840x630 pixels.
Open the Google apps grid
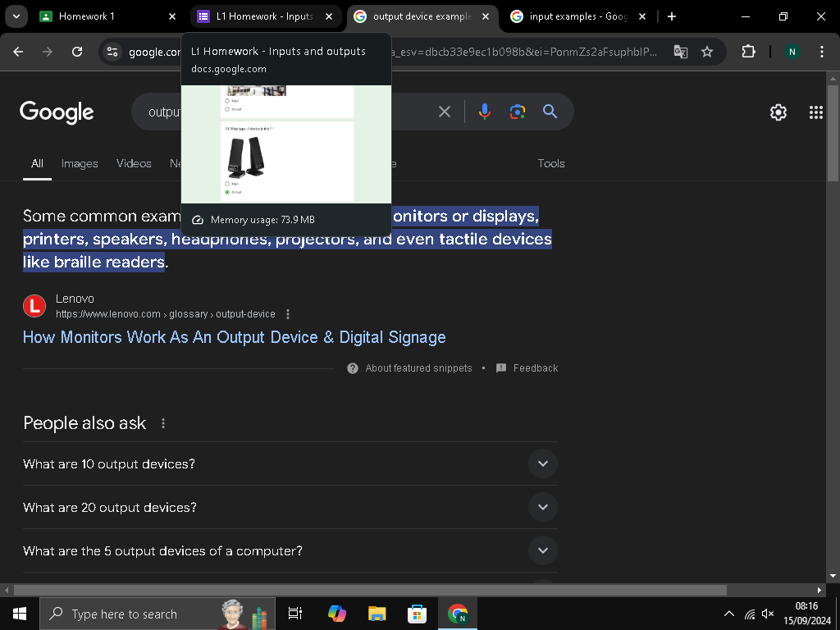point(816,112)
